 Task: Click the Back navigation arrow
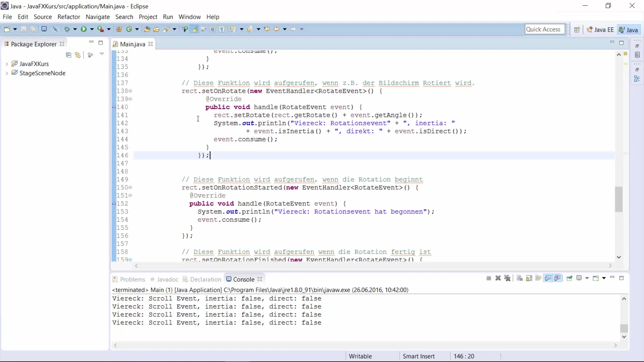(x=276, y=29)
